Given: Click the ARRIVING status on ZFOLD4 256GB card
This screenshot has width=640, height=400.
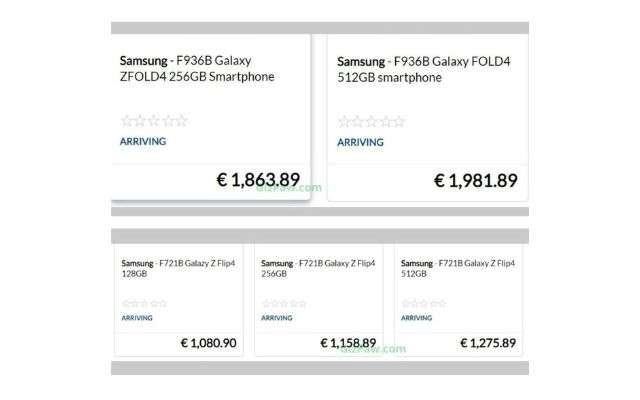Looking at the screenshot, I should click(143, 141).
